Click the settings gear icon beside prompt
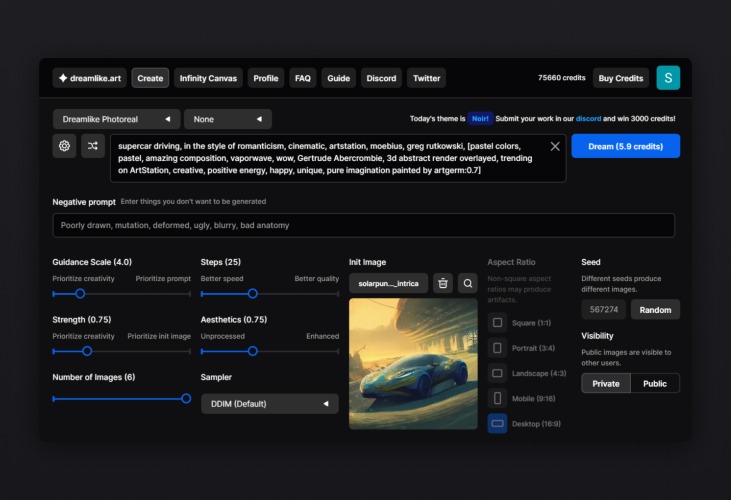The height and width of the screenshot is (500, 731). [65, 146]
